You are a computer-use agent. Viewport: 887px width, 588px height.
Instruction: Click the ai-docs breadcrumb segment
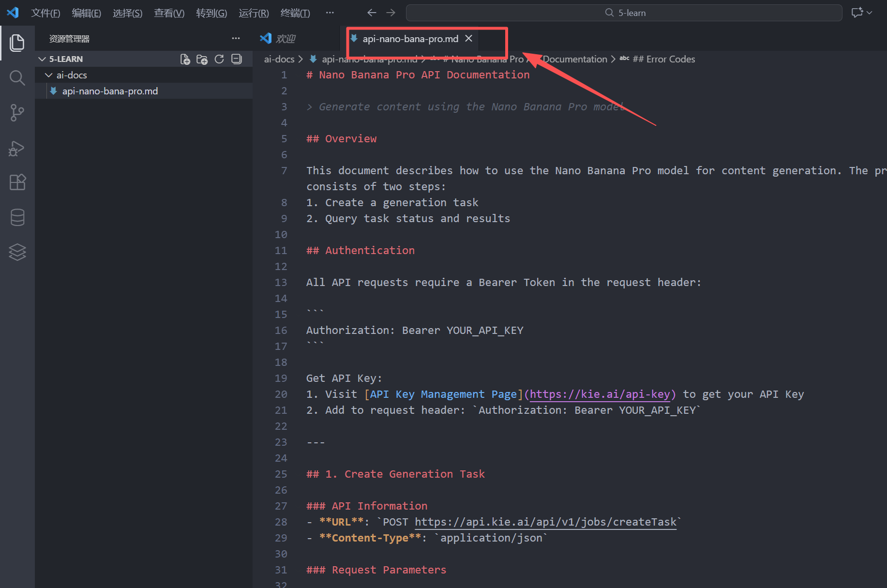click(279, 59)
